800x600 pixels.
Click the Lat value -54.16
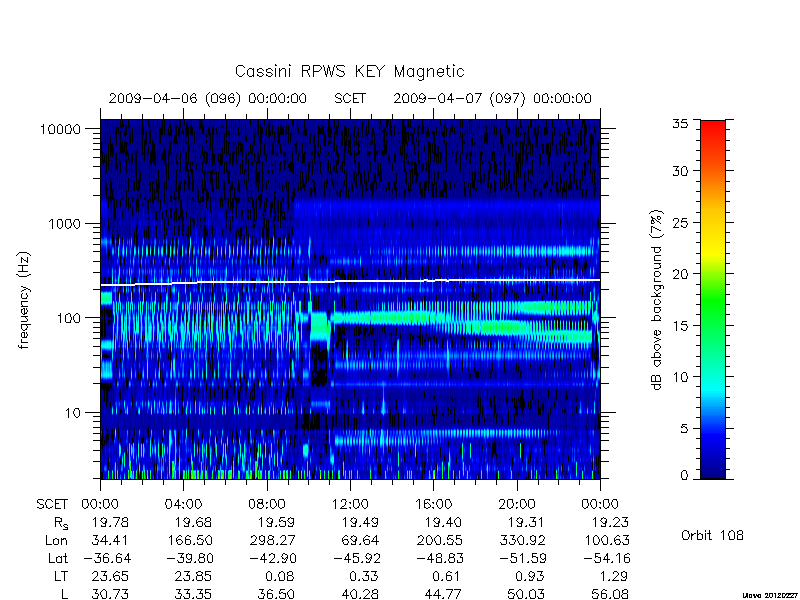coord(607,559)
